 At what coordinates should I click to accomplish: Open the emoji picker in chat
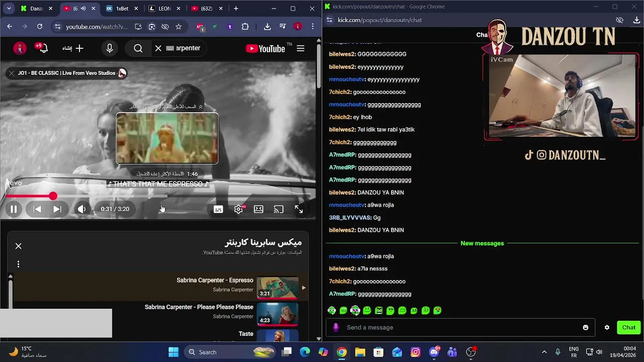tap(586, 327)
